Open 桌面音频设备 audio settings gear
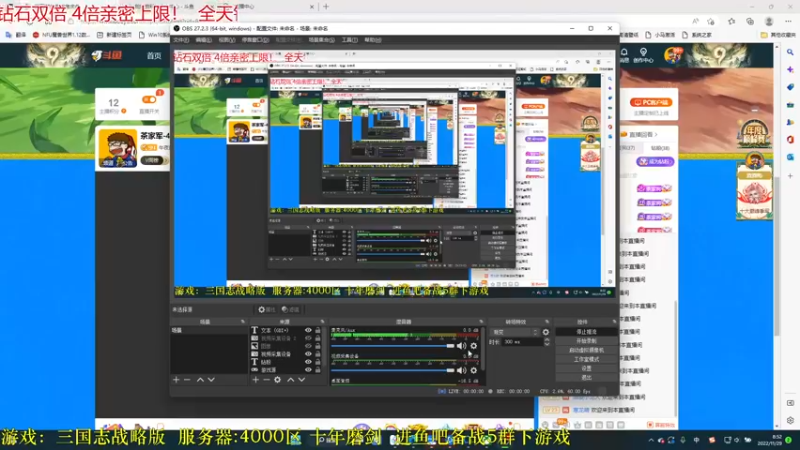Viewport: 800px width, 450px height. point(473,370)
